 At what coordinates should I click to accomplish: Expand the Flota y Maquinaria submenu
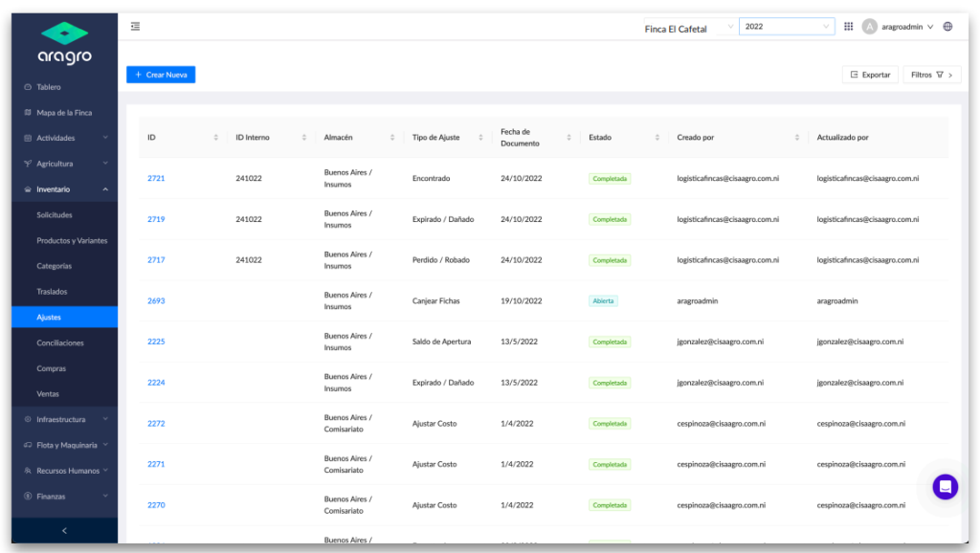[105, 445]
